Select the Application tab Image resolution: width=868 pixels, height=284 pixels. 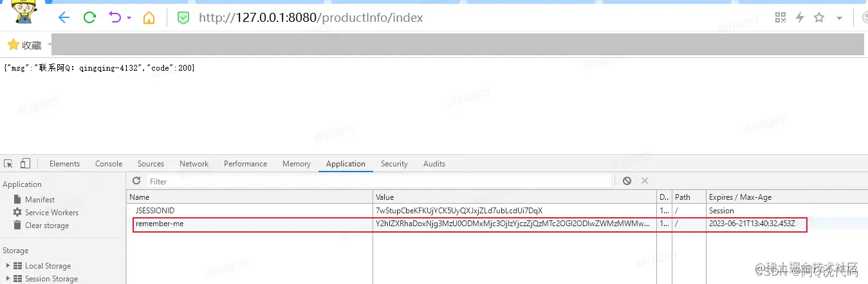pyautogui.click(x=346, y=164)
